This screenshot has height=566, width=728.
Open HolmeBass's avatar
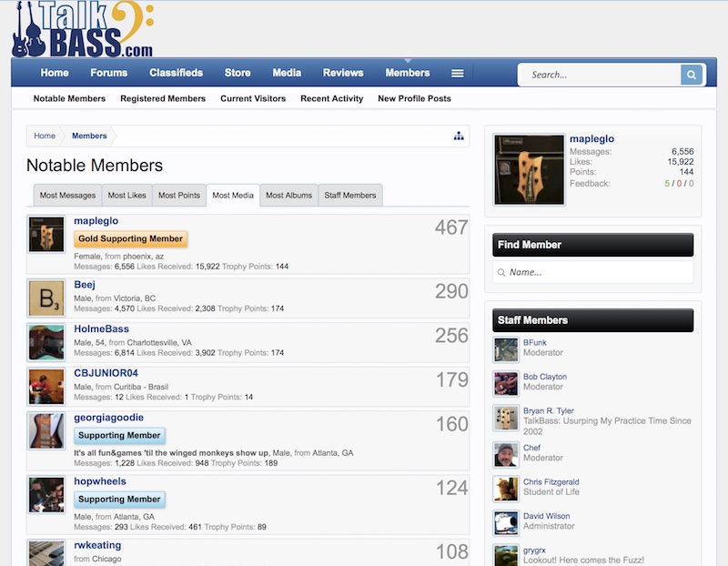(46, 343)
